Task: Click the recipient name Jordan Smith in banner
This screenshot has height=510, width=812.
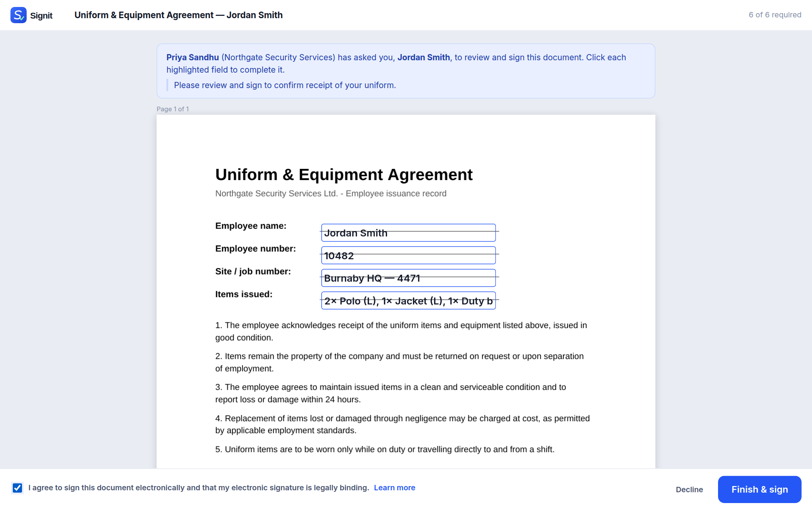Action: tap(424, 57)
